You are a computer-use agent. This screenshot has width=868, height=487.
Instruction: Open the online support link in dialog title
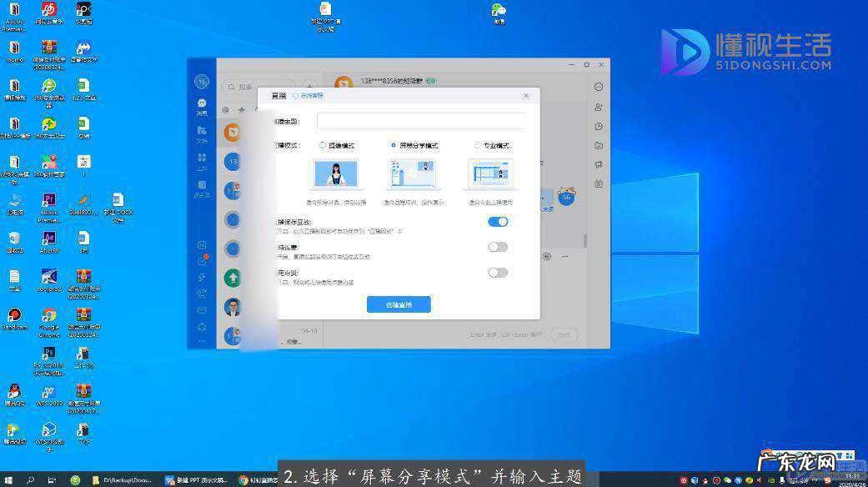coord(308,96)
